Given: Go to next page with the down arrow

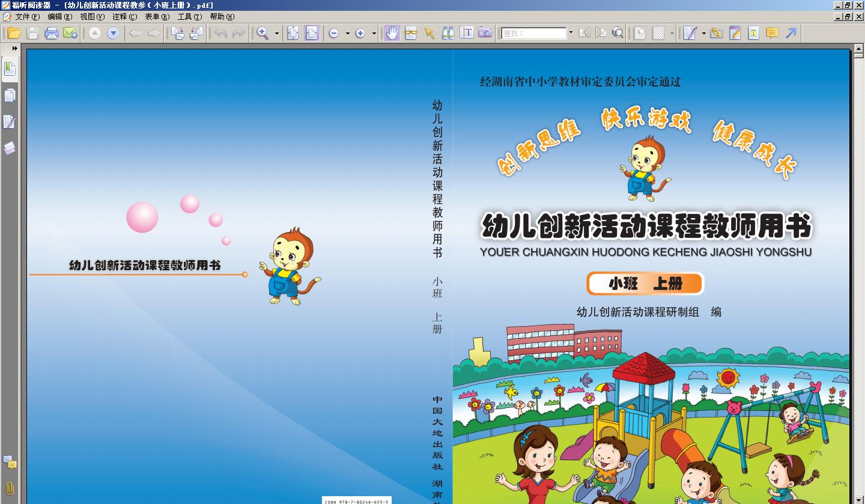Looking at the screenshot, I should click(113, 34).
